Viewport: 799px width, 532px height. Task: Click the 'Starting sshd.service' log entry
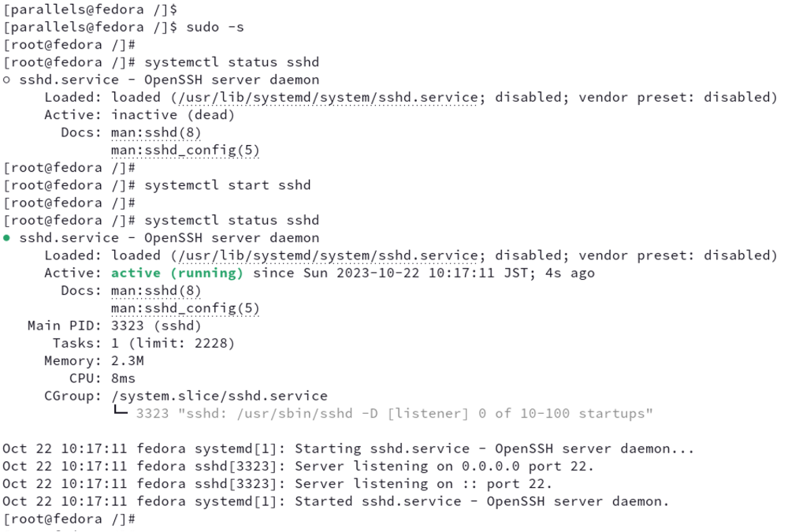348,449
